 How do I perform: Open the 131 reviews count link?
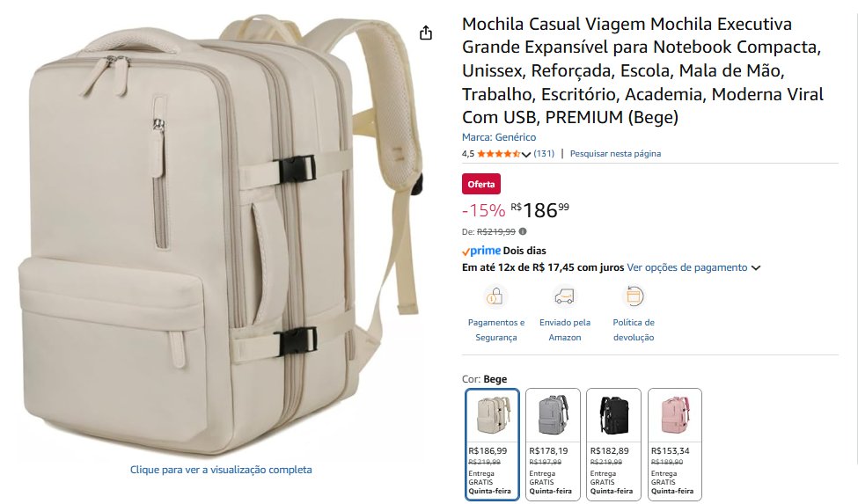click(544, 154)
